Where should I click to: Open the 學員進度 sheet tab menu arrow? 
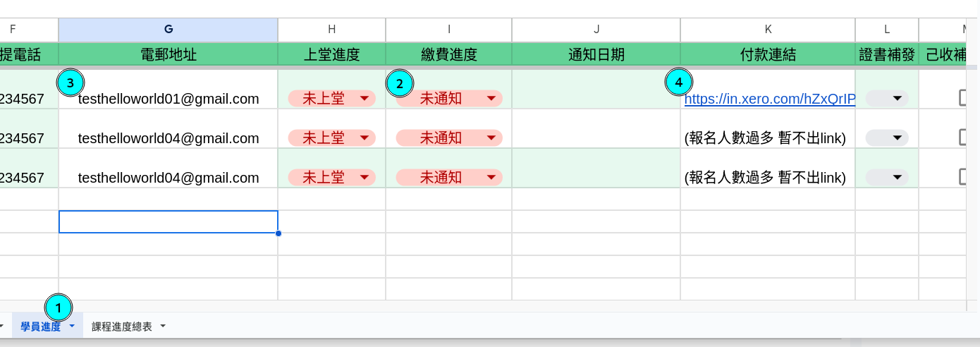point(72,327)
